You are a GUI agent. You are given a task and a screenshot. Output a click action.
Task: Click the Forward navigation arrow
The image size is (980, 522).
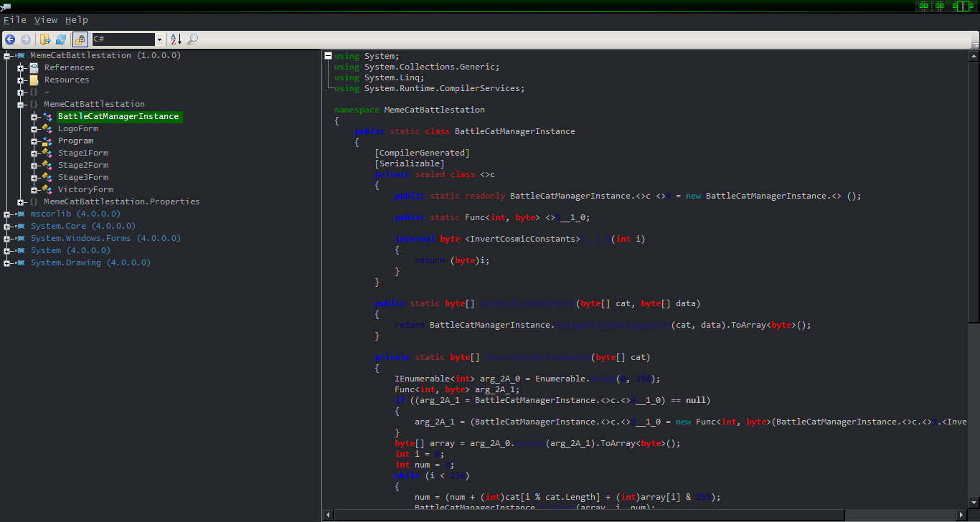pyautogui.click(x=26, y=39)
